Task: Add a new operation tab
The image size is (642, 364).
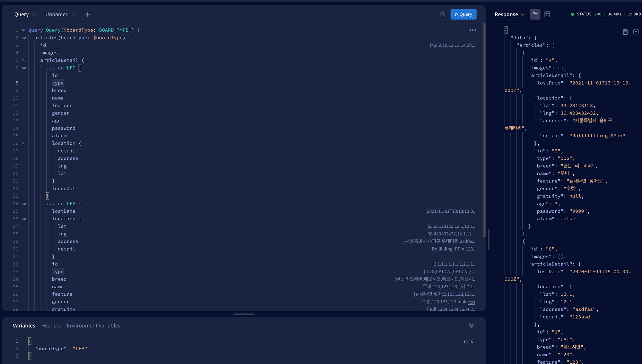Action: click(x=88, y=14)
